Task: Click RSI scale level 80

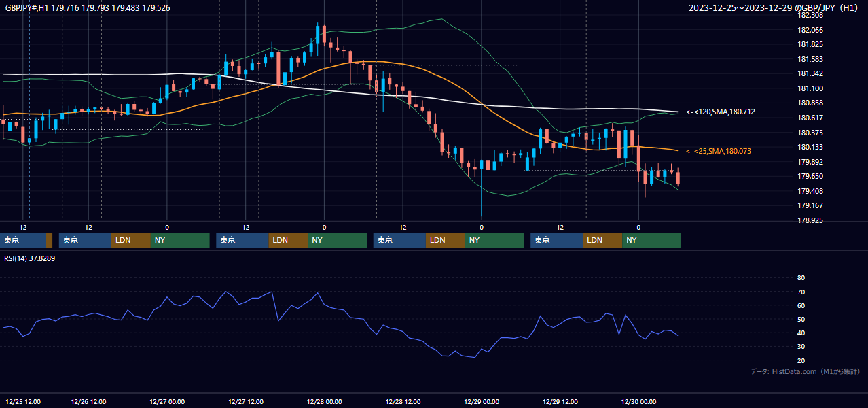Action: pos(801,278)
